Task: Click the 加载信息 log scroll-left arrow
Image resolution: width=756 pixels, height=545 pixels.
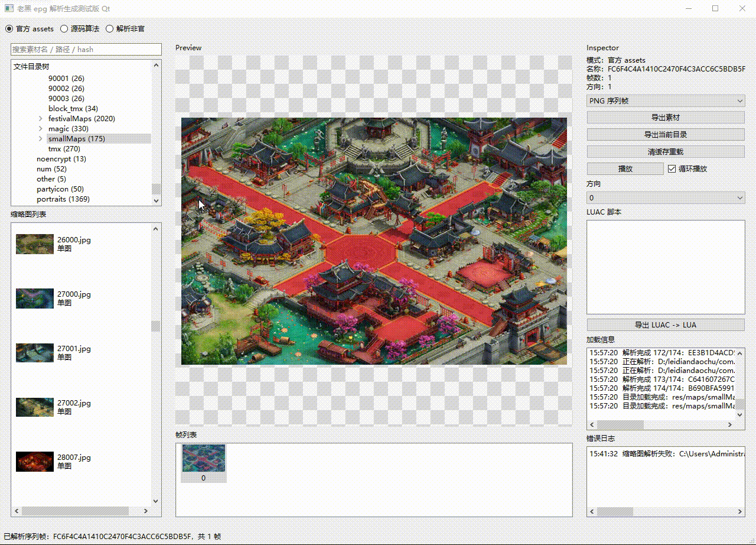Action: (x=592, y=425)
